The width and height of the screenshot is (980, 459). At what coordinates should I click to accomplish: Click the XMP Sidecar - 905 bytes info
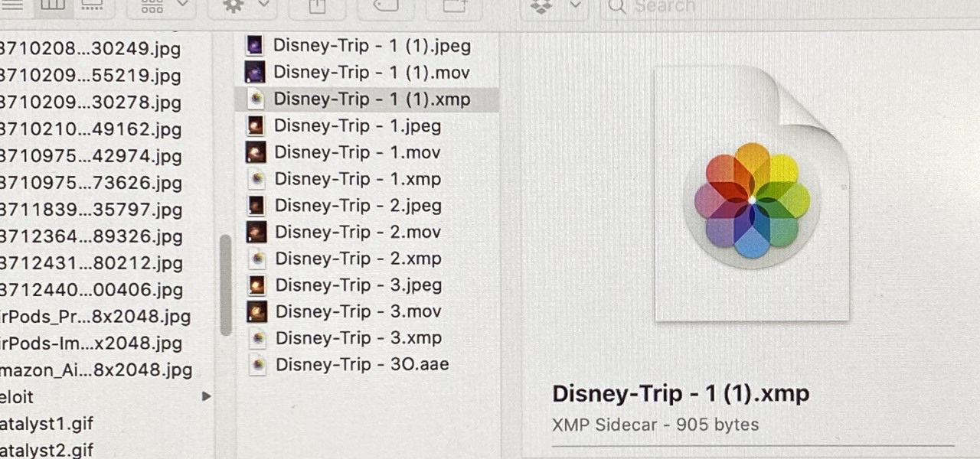click(x=655, y=425)
